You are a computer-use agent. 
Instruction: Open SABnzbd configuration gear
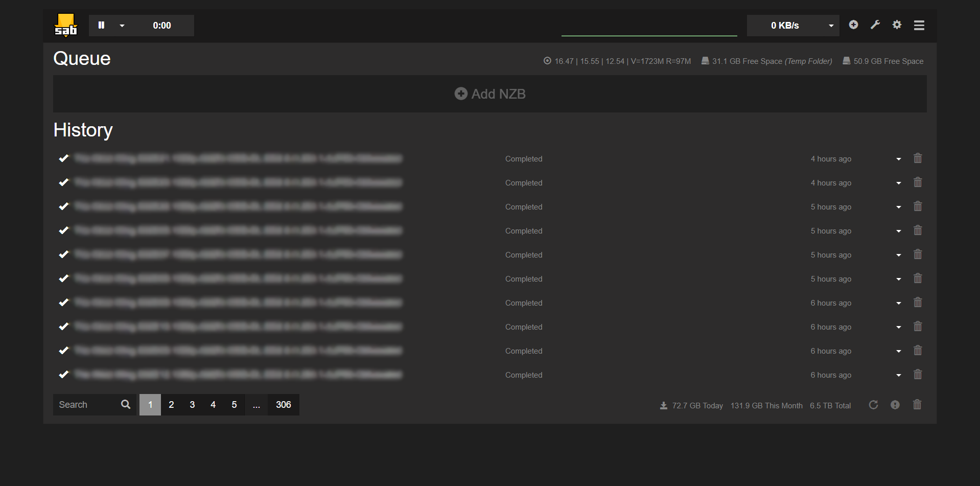[x=897, y=25]
